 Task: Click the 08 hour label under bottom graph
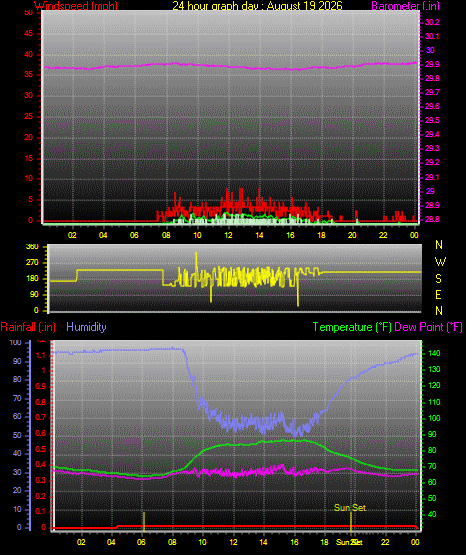pyautogui.click(x=172, y=542)
